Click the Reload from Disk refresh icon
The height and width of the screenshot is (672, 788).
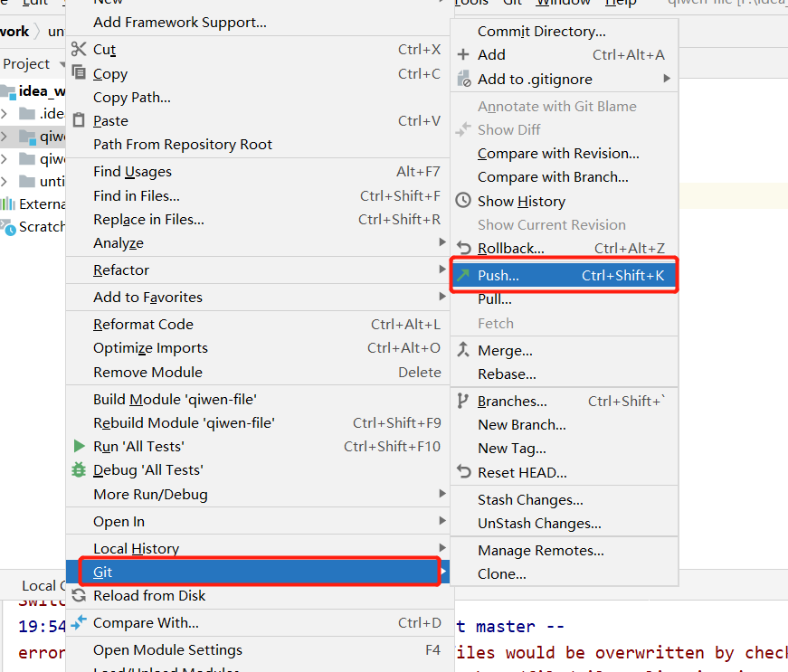coord(79,596)
